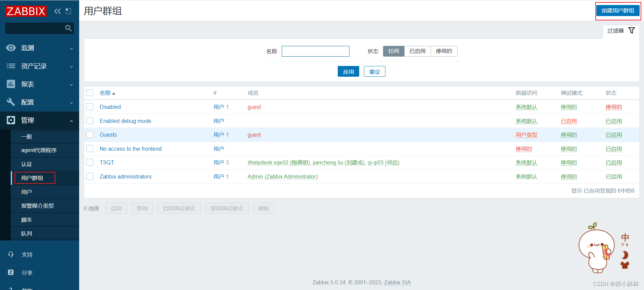Collapse the sidebar with the double-arrow icon
The image size is (644, 290).
pyautogui.click(x=58, y=11)
